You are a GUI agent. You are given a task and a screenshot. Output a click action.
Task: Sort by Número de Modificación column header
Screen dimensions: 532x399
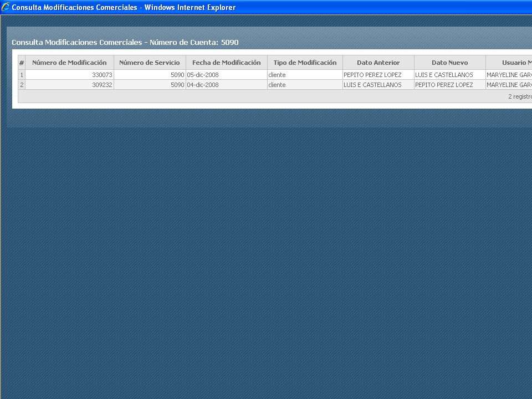pos(70,63)
